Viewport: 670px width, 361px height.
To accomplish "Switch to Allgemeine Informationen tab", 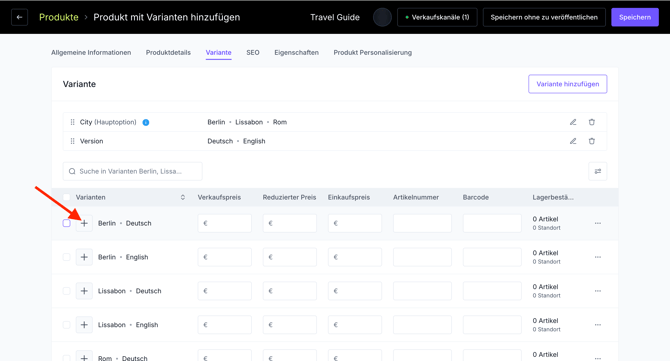I will pyautogui.click(x=91, y=53).
